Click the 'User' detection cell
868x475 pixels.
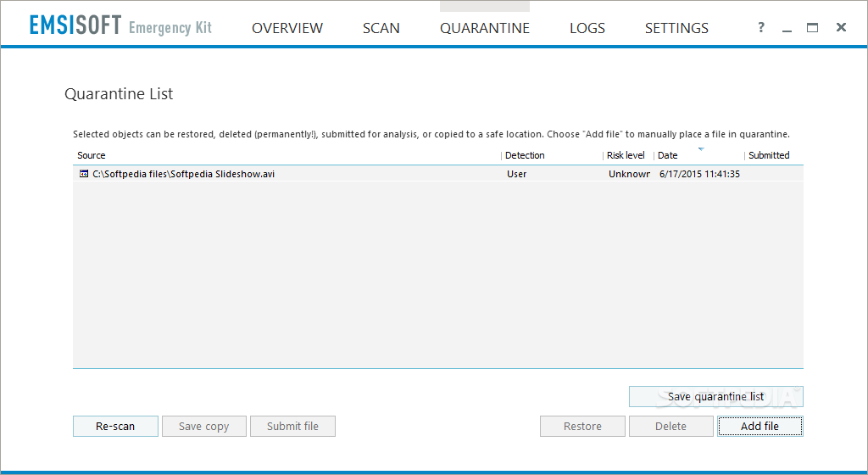pos(516,174)
